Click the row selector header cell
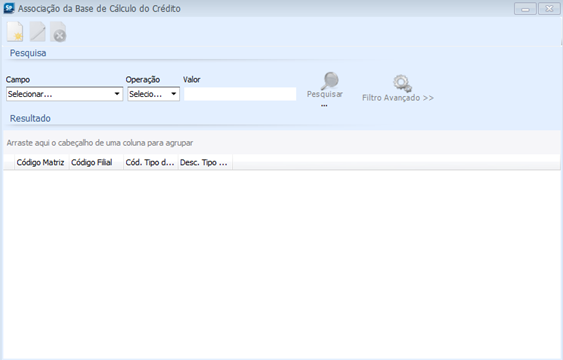 (9, 162)
